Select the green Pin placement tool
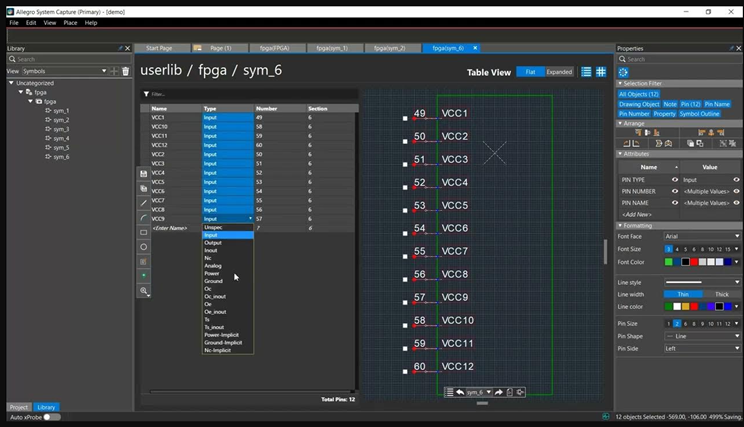Image resolution: width=744 pixels, height=427 pixels. (x=144, y=276)
